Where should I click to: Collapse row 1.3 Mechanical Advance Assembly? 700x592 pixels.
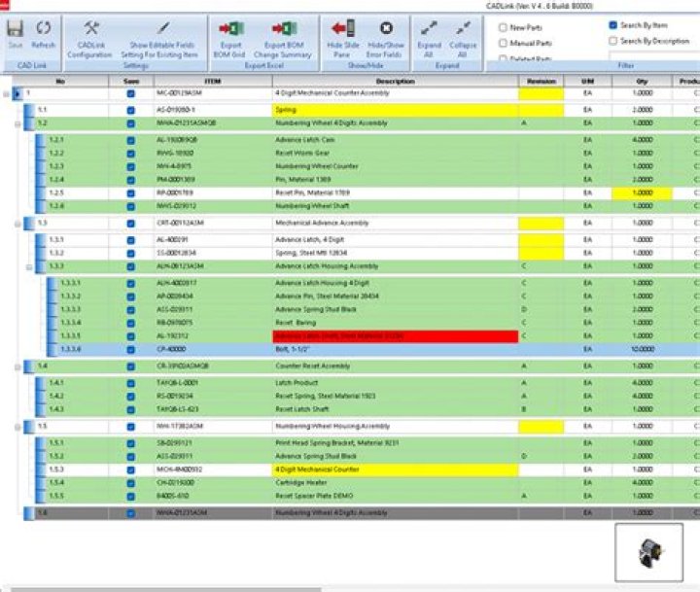17,224
